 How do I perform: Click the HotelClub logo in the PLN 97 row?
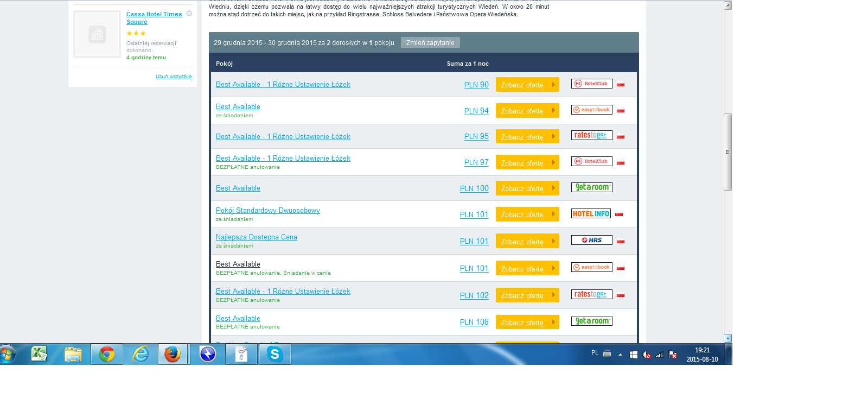(x=592, y=161)
